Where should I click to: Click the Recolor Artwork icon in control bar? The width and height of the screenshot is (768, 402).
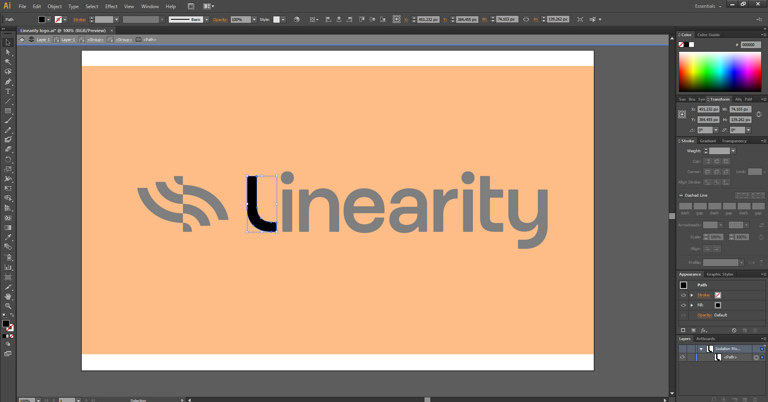point(296,20)
